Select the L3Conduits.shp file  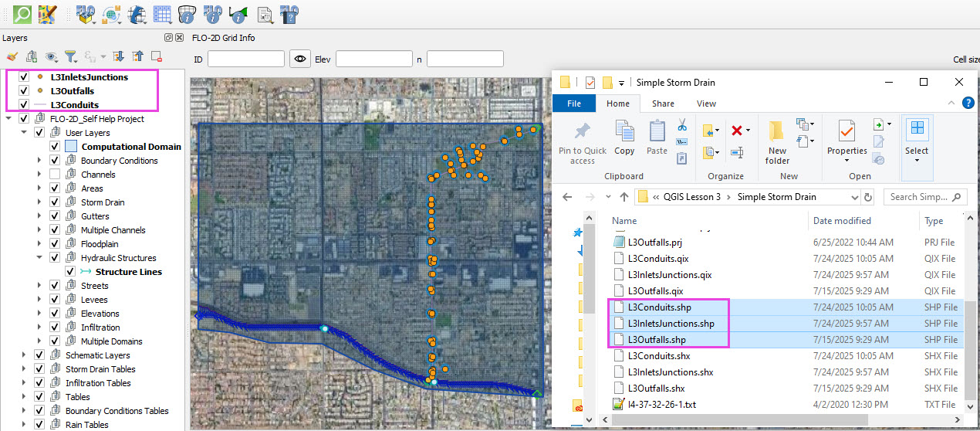(659, 307)
